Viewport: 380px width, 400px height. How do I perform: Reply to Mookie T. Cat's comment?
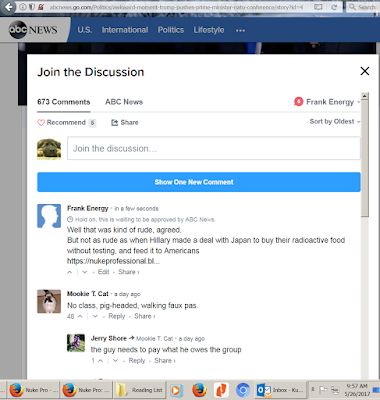pyautogui.click(x=117, y=316)
